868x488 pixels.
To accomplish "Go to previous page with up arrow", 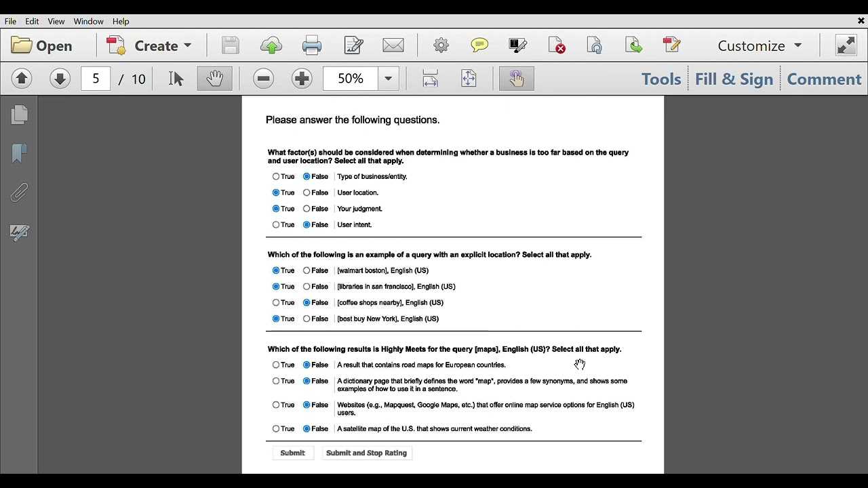I will [x=22, y=79].
